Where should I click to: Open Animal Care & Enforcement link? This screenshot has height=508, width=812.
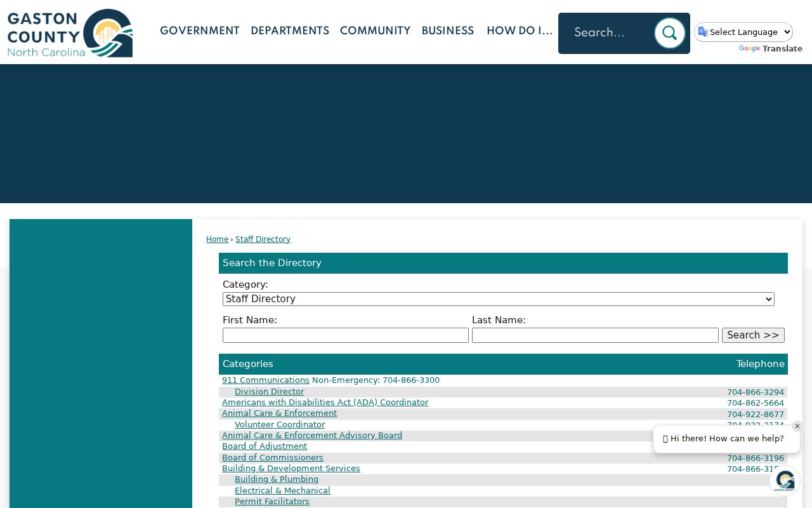coord(279,413)
